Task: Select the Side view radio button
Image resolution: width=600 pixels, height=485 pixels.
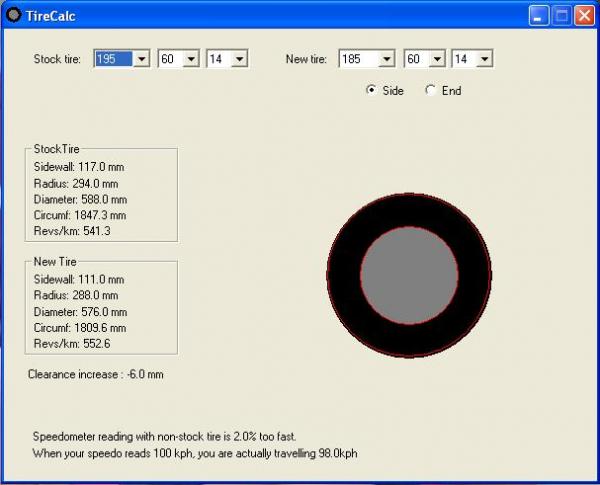Action: pos(372,90)
